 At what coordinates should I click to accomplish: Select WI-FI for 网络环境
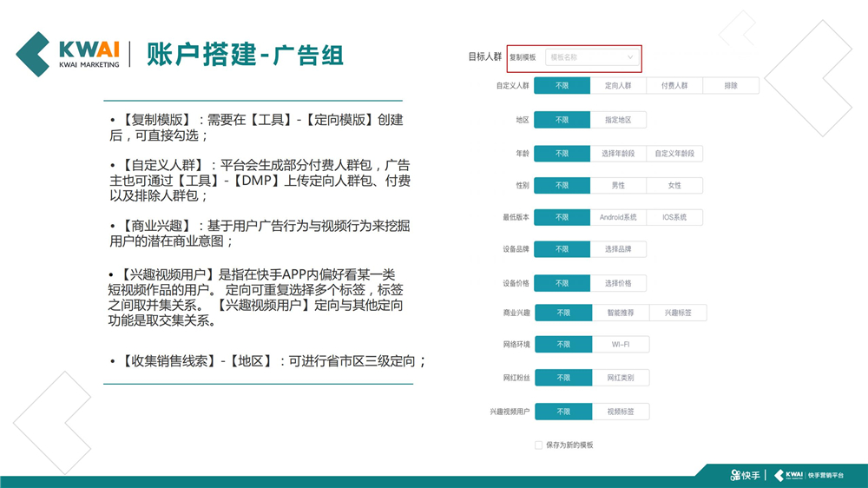pyautogui.click(x=620, y=345)
